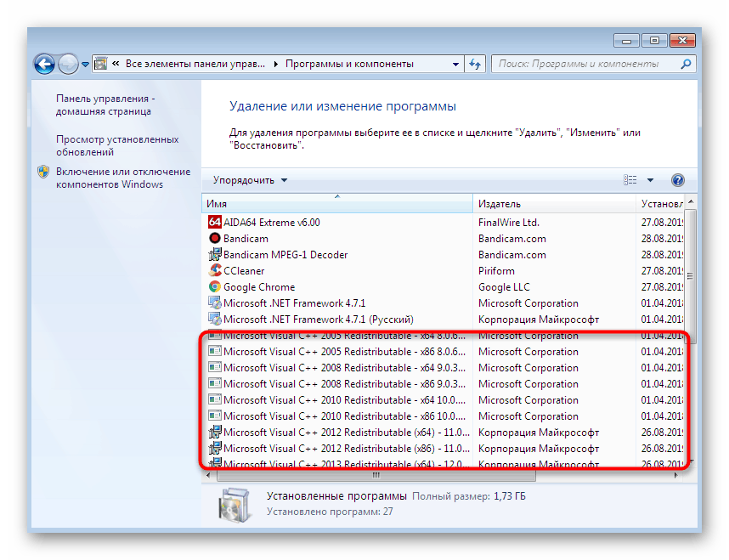Change view with the view mode icon

point(630,180)
